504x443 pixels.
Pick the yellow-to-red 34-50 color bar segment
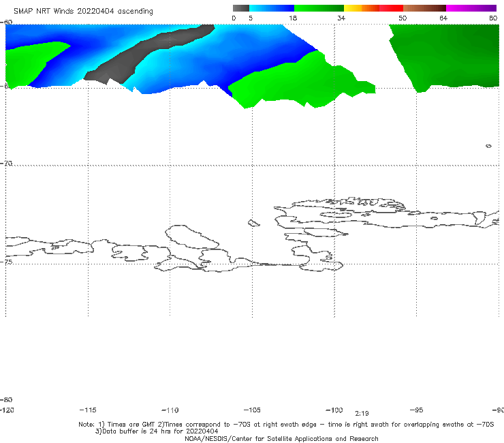(373, 8)
